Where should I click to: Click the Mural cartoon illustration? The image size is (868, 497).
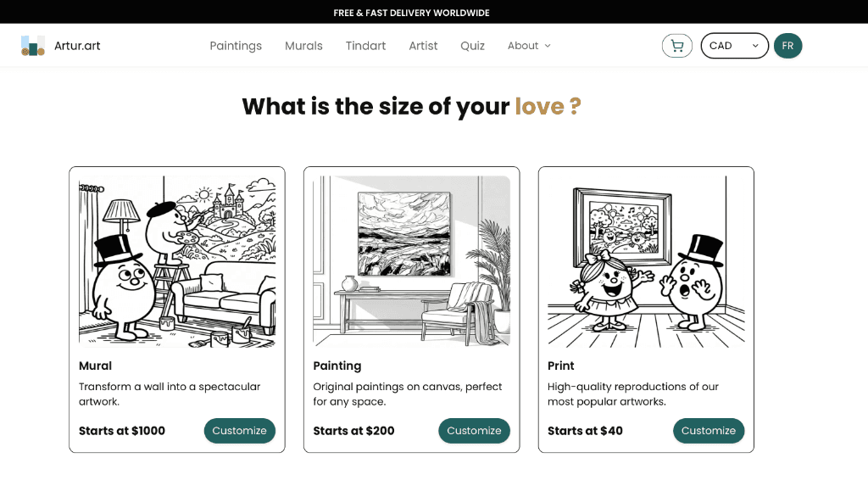click(x=177, y=260)
